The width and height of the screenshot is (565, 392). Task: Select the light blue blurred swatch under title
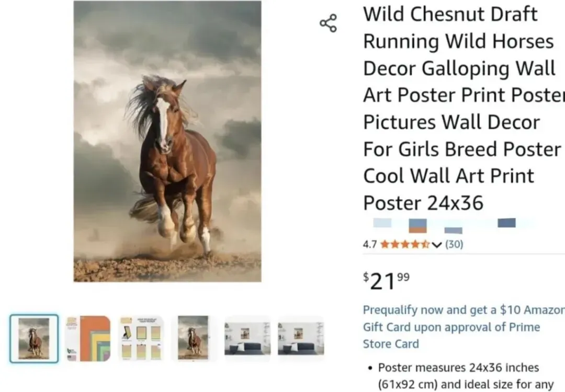click(382, 223)
